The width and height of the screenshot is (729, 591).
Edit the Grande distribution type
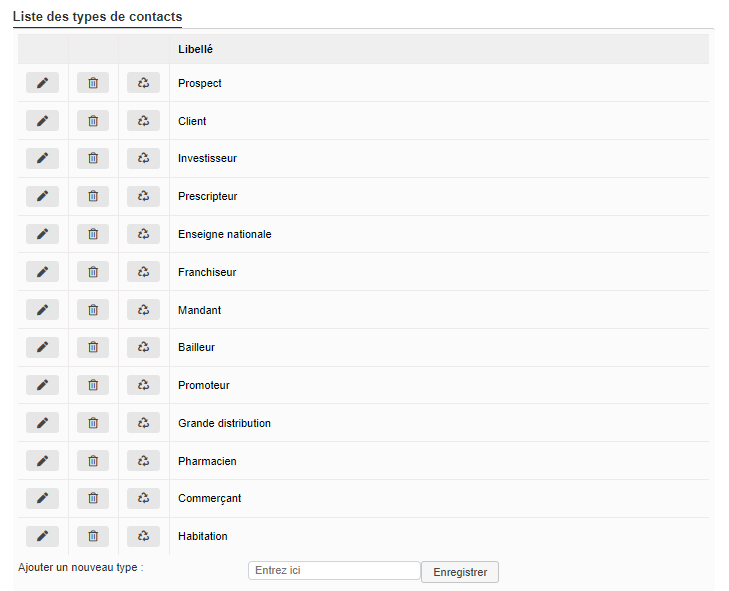tap(42, 423)
